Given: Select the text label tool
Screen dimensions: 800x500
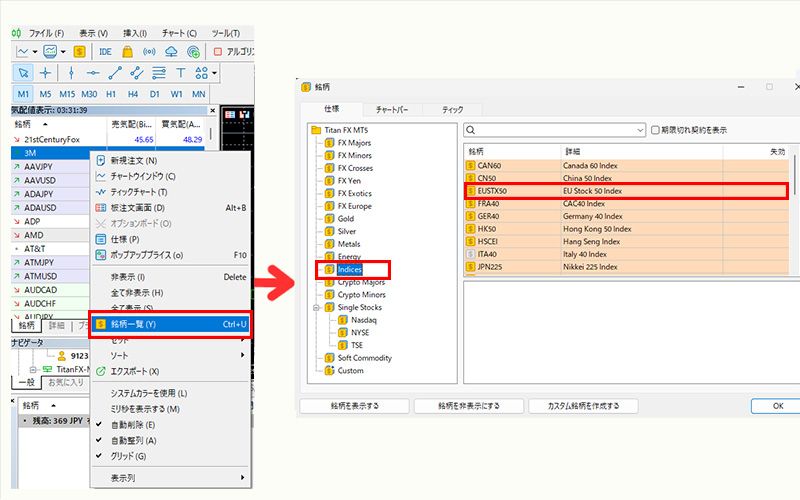Looking at the screenshot, I should pos(181,73).
